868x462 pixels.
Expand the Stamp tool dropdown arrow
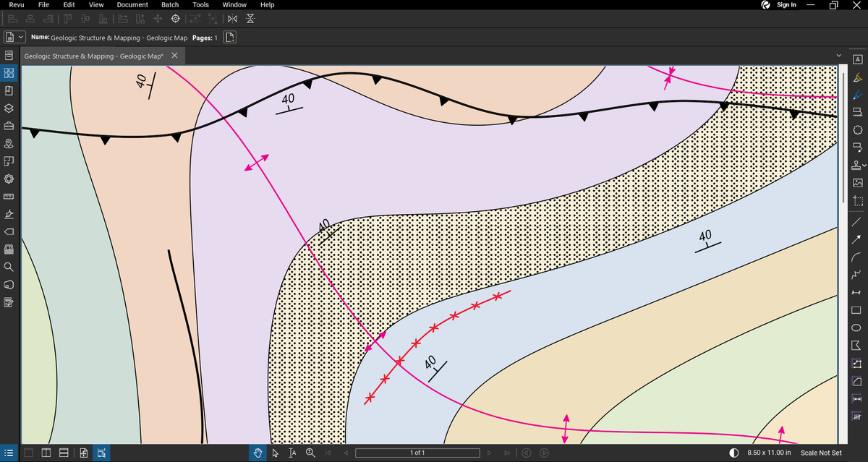pos(864,165)
